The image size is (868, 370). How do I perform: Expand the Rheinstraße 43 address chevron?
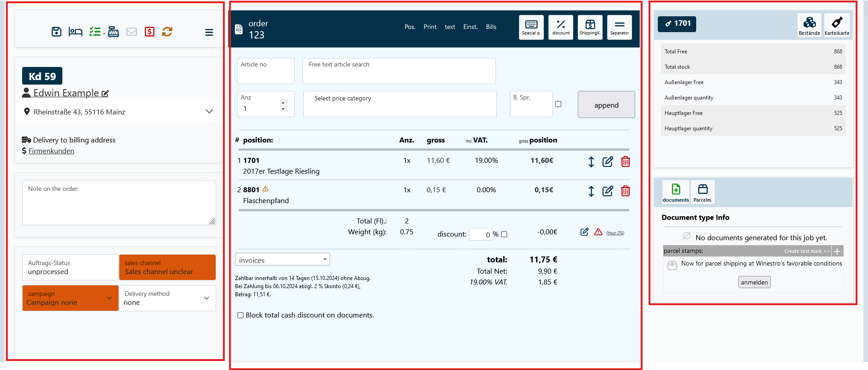(209, 111)
